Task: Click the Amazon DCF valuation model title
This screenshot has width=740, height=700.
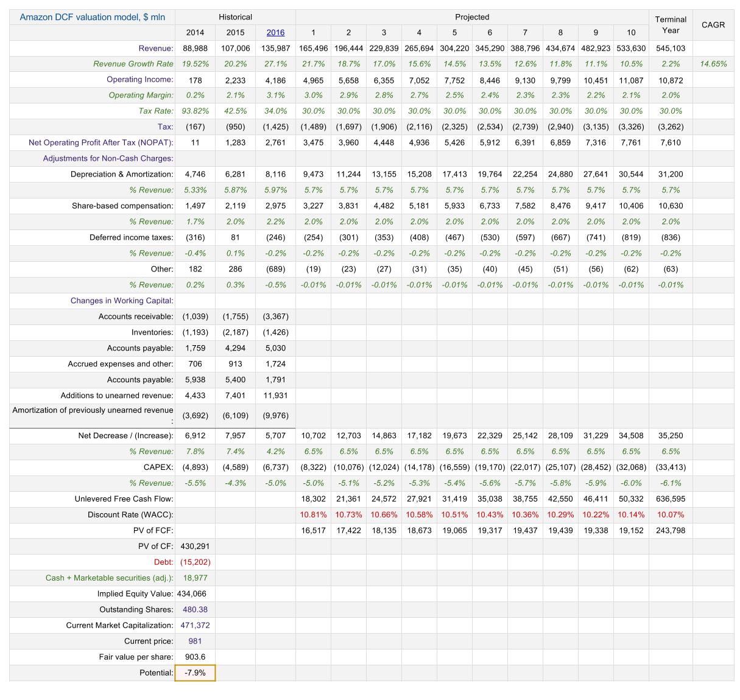Action: (x=93, y=17)
